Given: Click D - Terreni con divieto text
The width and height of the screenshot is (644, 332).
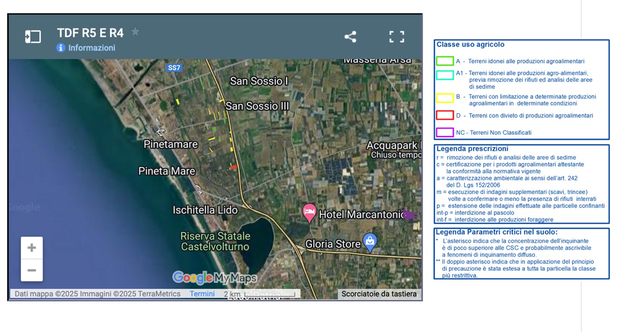Looking at the screenshot, I should tap(524, 116).
